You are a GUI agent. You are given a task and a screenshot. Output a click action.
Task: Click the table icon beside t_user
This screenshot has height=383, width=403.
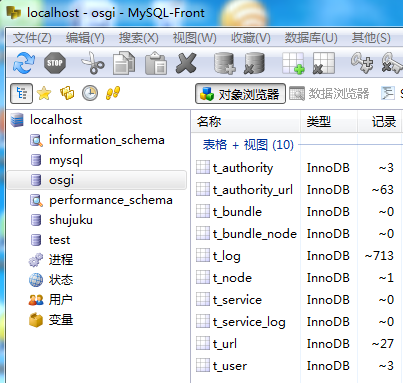coord(203,366)
